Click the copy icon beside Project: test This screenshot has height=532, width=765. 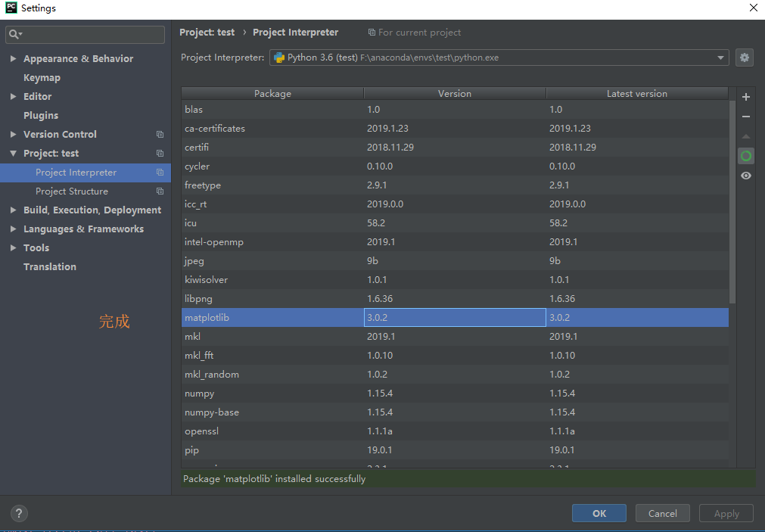tap(160, 154)
